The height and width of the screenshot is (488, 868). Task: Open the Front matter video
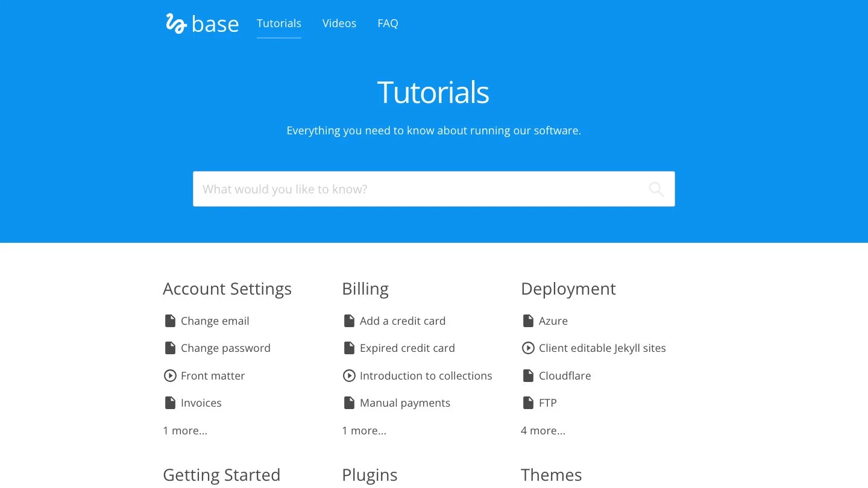tap(213, 376)
